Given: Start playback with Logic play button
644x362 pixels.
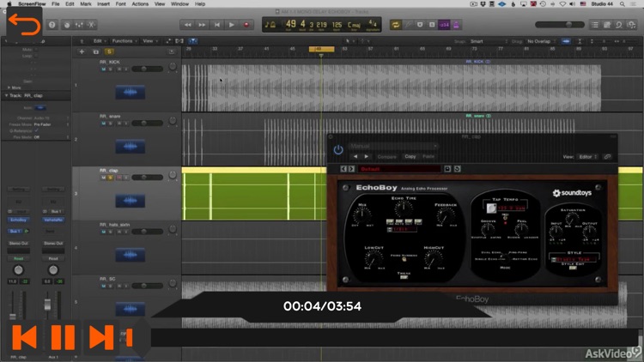Looking at the screenshot, I should (x=232, y=25).
